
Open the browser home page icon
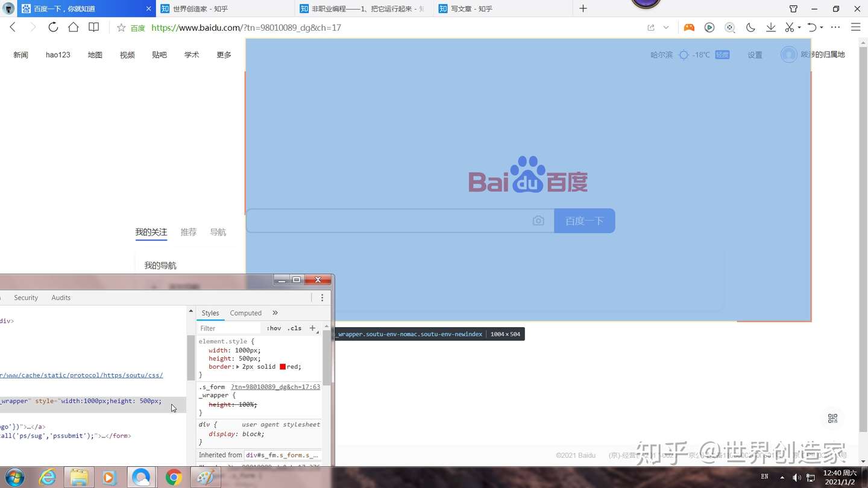[73, 27]
